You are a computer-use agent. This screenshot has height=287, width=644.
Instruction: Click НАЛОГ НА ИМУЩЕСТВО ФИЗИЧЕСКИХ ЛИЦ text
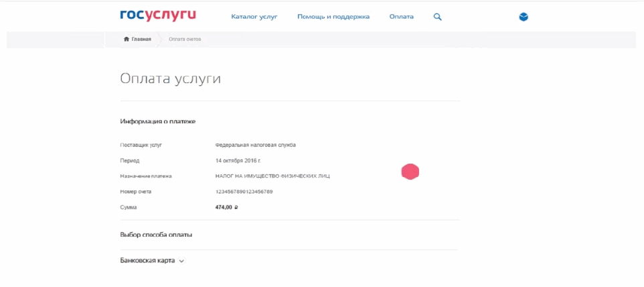272,176
